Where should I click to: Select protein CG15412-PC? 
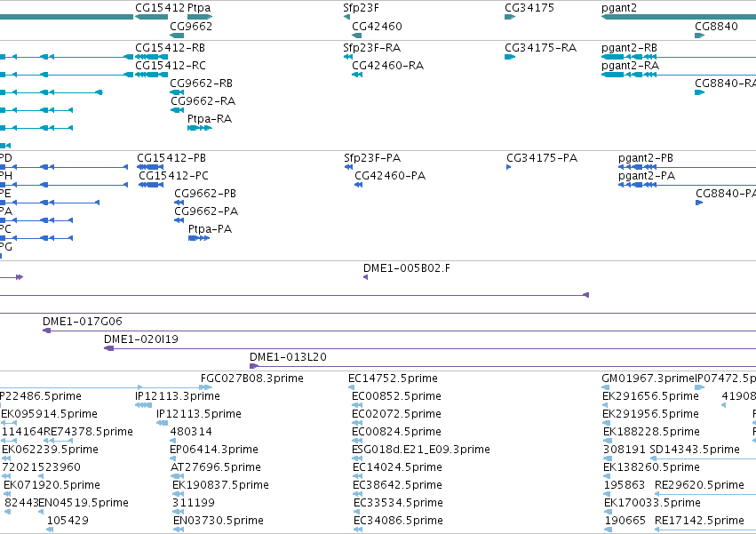[x=173, y=176]
